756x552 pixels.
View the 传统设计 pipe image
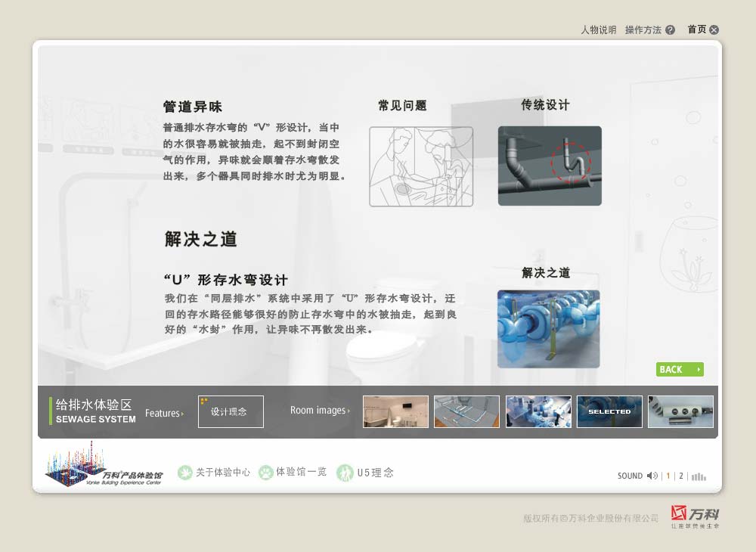pyautogui.click(x=550, y=166)
